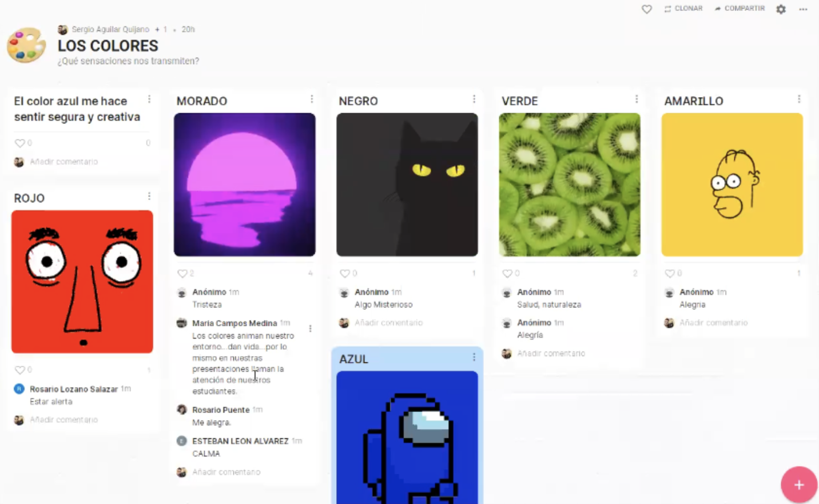The width and height of the screenshot is (819, 504).
Task: Open the ROJO post three-dot menu
Action: 149,197
